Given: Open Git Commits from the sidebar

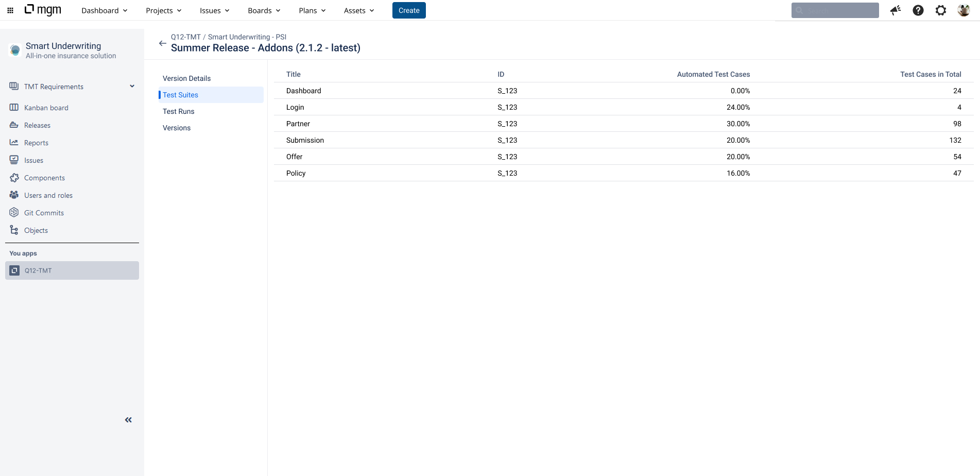Looking at the screenshot, I should click(x=44, y=212).
